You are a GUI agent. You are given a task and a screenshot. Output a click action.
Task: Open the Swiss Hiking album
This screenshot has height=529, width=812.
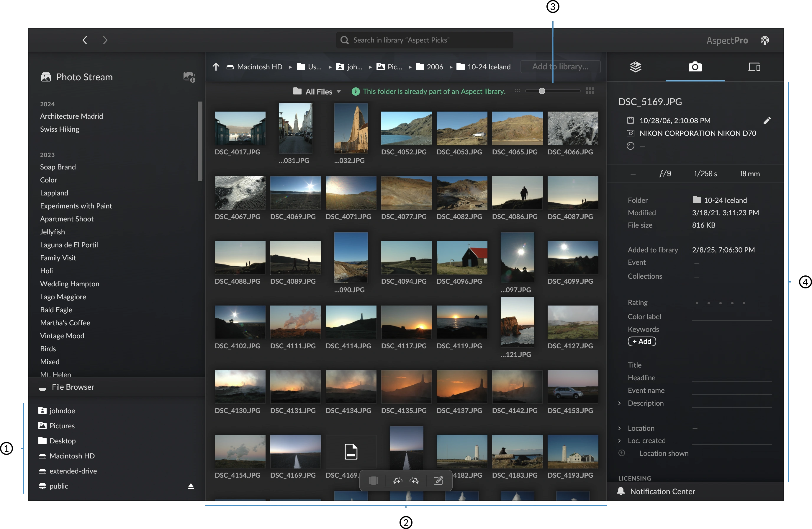pos(59,129)
